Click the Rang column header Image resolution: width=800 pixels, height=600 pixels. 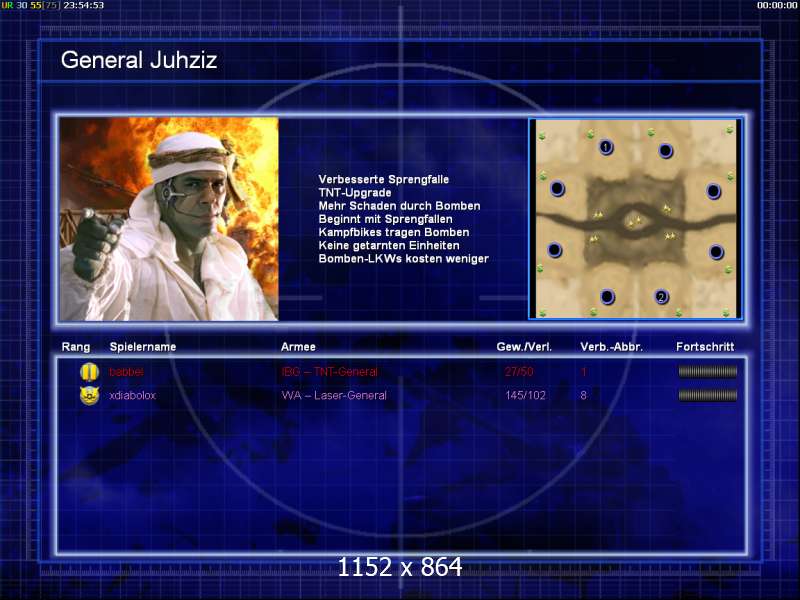click(76, 347)
